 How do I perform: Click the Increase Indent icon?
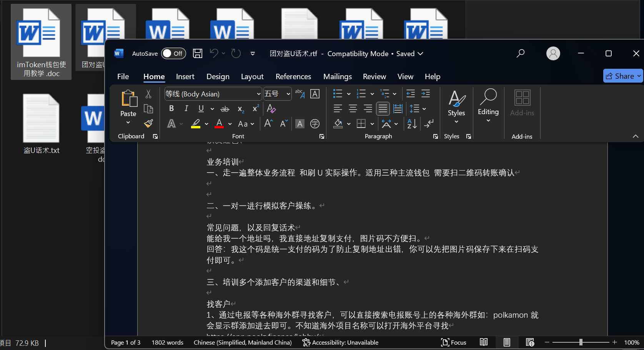click(x=426, y=94)
